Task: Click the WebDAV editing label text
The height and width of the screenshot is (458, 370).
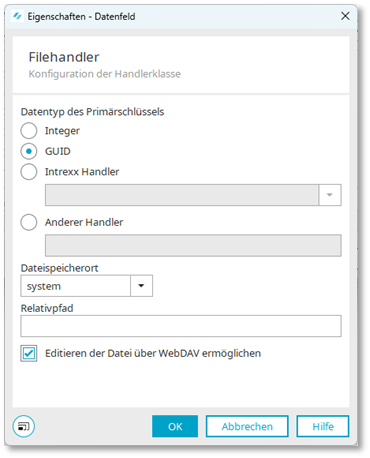Action: click(x=153, y=353)
